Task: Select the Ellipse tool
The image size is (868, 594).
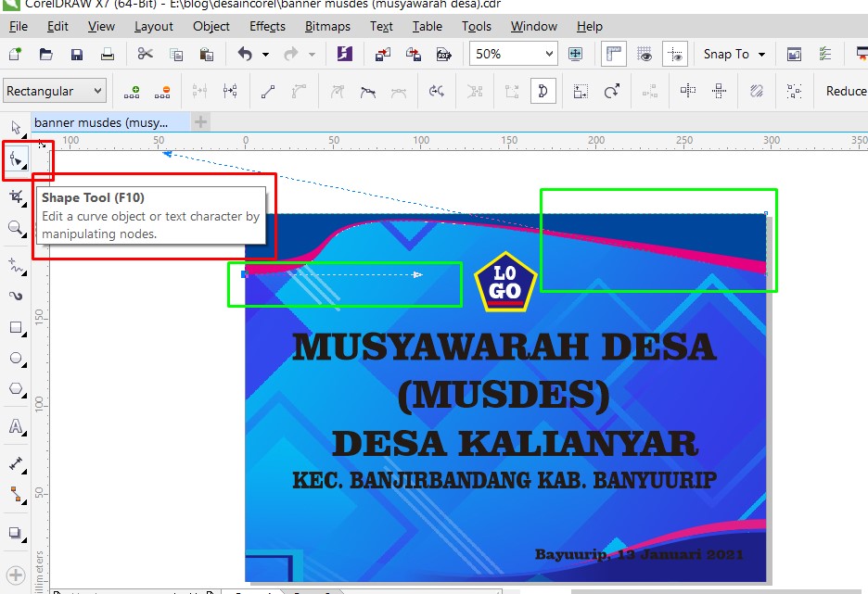Action: [14, 358]
